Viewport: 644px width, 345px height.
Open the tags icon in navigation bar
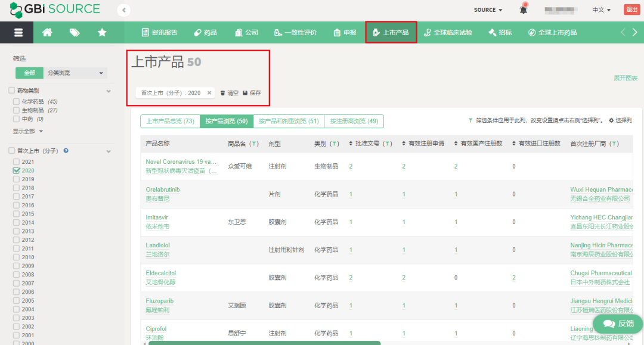click(75, 32)
